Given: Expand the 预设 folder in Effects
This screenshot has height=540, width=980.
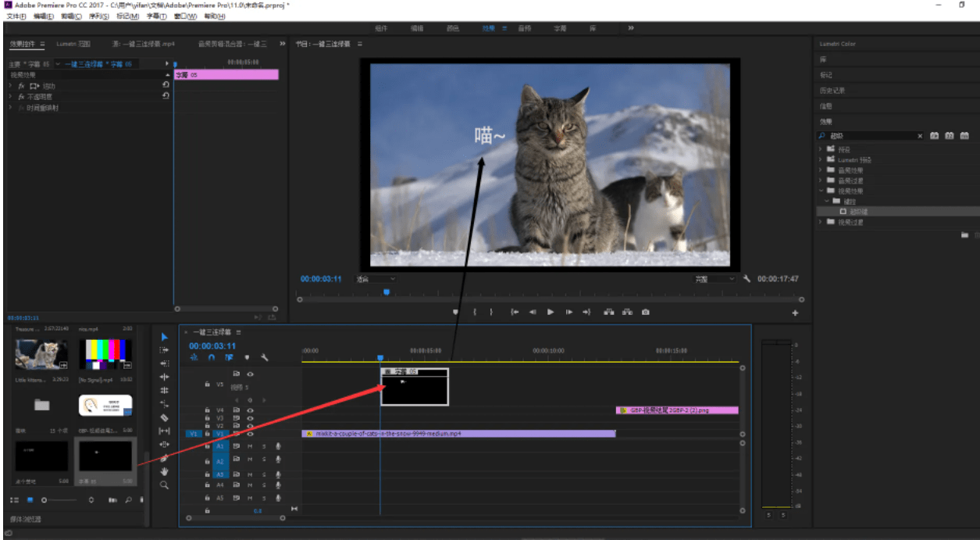Looking at the screenshot, I should click(821, 148).
